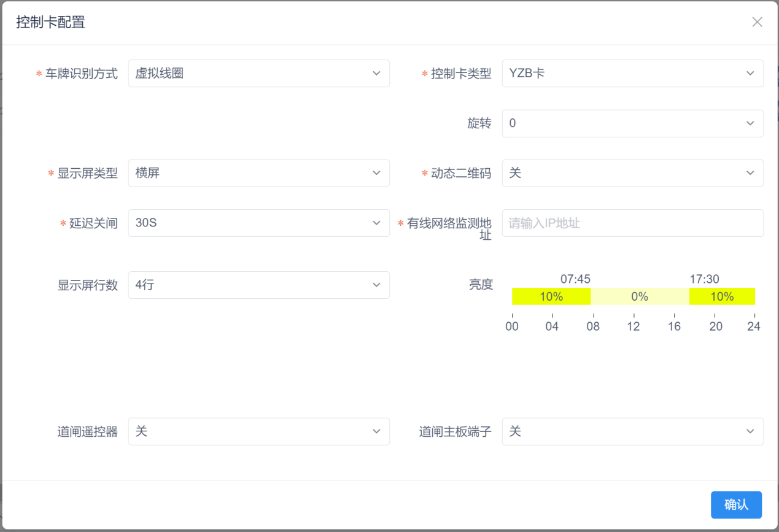Expand the 延迟关闸 dropdown showing 30S

pos(259,223)
